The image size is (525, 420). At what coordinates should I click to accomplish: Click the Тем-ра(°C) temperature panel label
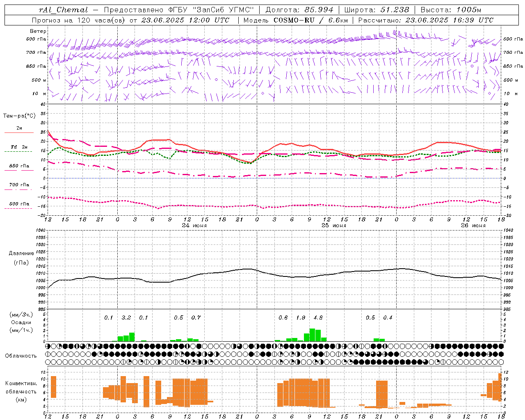click(x=19, y=116)
